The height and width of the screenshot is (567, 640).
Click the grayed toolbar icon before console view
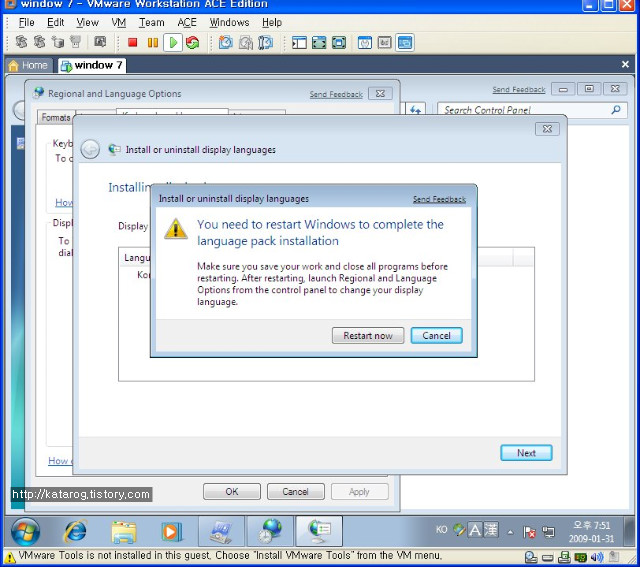click(x=384, y=42)
